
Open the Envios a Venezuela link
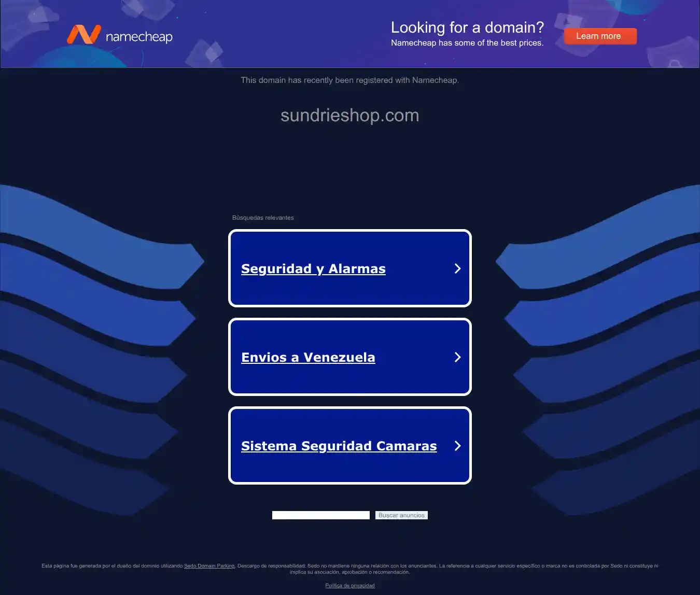[308, 357]
